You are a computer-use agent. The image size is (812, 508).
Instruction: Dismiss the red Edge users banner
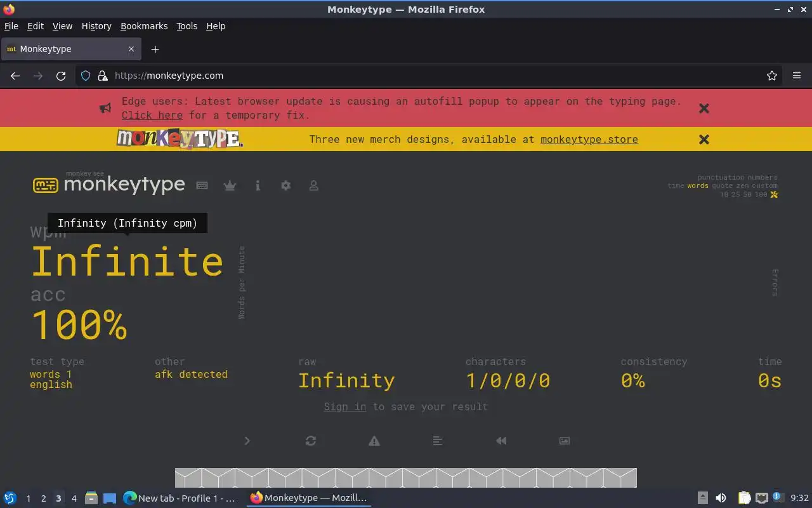704,108
